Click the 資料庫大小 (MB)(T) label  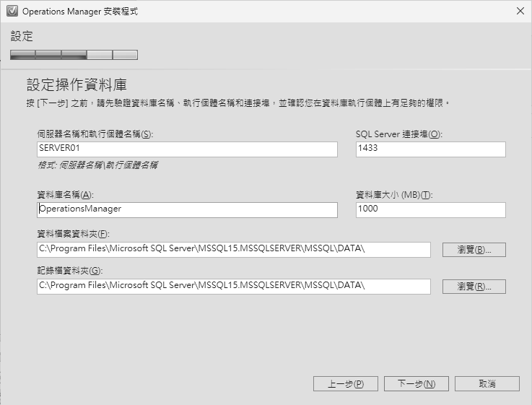(x=394, y=195)
